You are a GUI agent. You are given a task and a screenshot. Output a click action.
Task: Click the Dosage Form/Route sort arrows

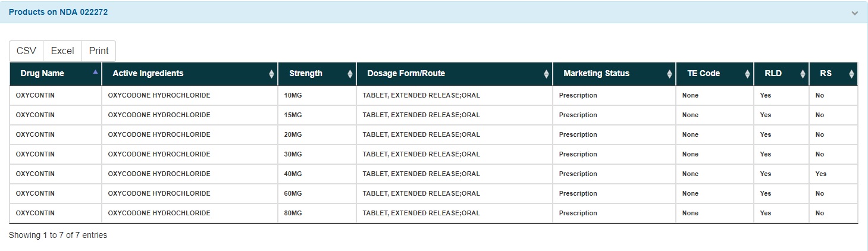pyautogui.click(x=546, y=74)
